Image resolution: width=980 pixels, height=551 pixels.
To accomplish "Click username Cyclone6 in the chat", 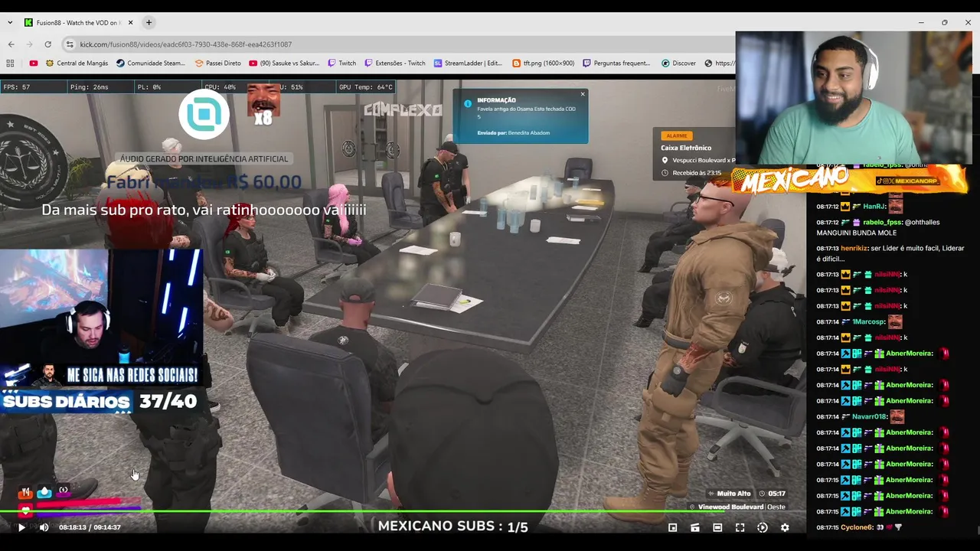I will [x=857, y=527].
